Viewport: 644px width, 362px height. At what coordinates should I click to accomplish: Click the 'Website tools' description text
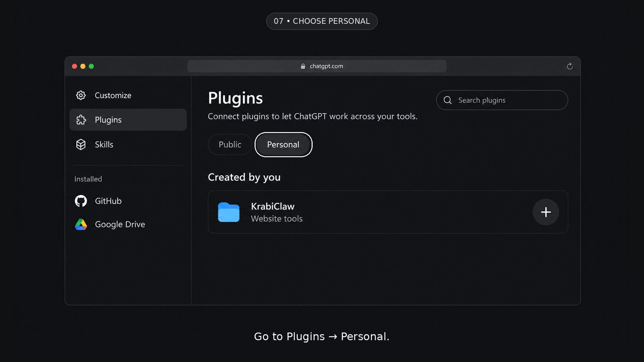[277, 219]
